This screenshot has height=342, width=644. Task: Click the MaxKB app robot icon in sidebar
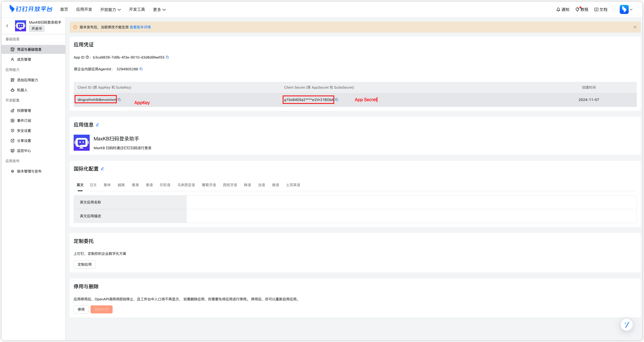21,26
